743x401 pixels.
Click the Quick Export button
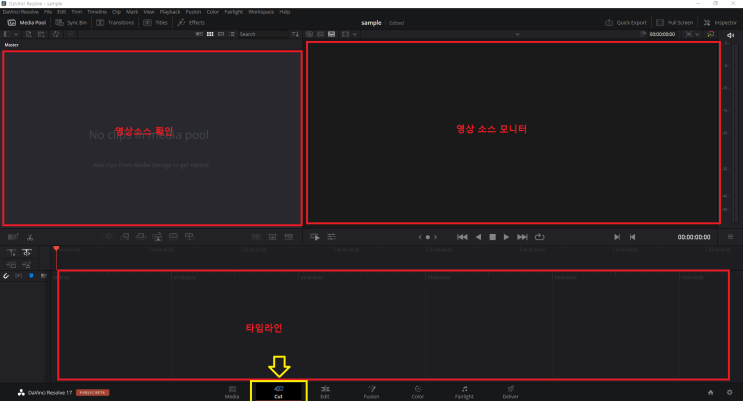click(626, 23)
